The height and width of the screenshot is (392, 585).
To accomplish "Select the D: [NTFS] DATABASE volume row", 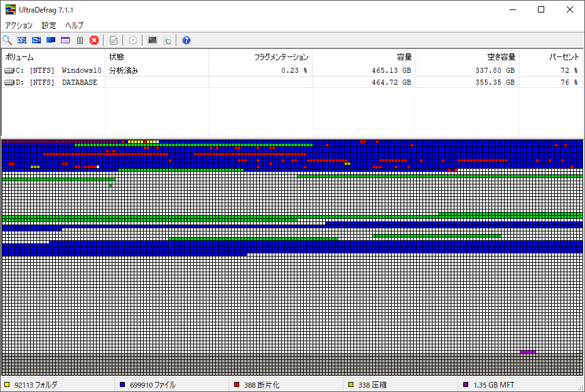I will coord(292,82).
